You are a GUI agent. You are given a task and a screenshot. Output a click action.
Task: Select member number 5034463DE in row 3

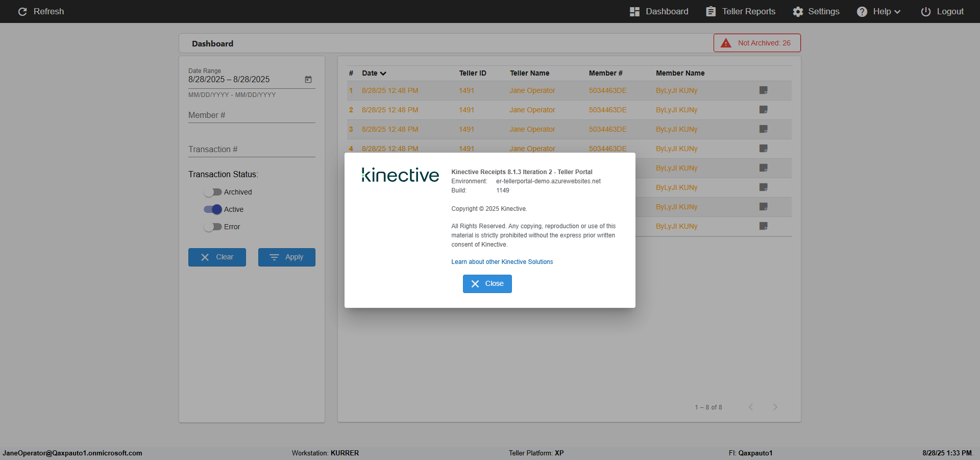608,129
